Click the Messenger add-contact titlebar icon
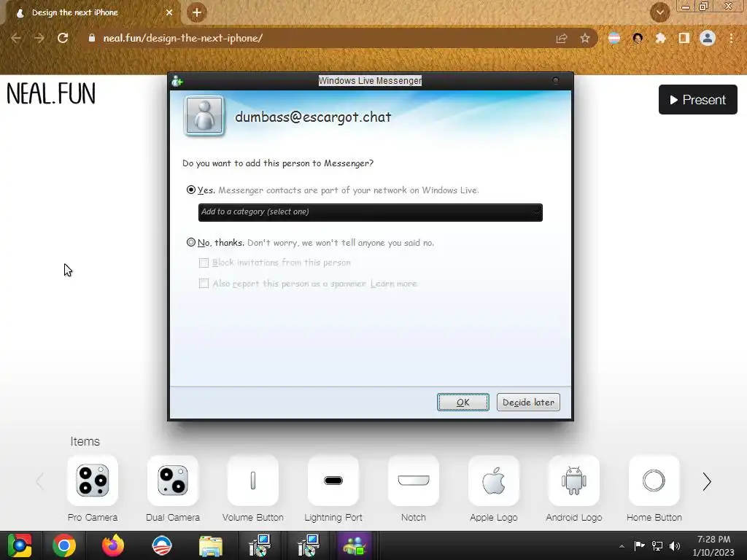 tap(177, 81)
